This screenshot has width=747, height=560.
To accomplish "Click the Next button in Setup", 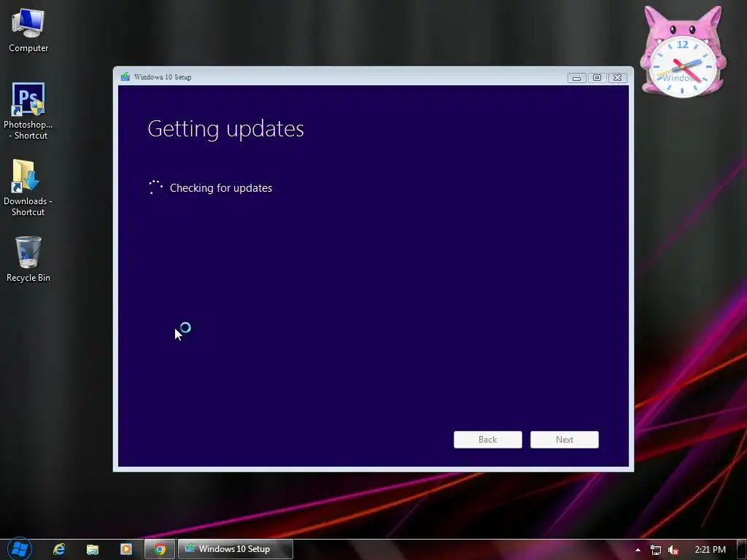I will tap(565, 440).
